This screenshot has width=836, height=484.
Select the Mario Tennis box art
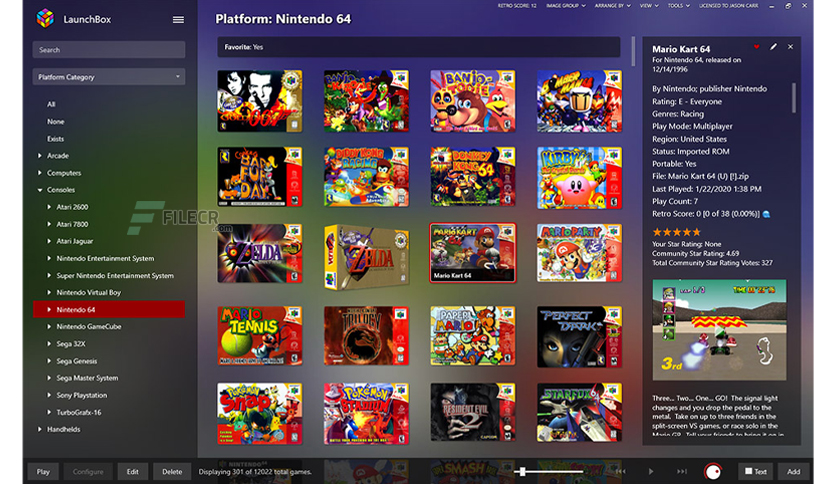click(260, 336)
